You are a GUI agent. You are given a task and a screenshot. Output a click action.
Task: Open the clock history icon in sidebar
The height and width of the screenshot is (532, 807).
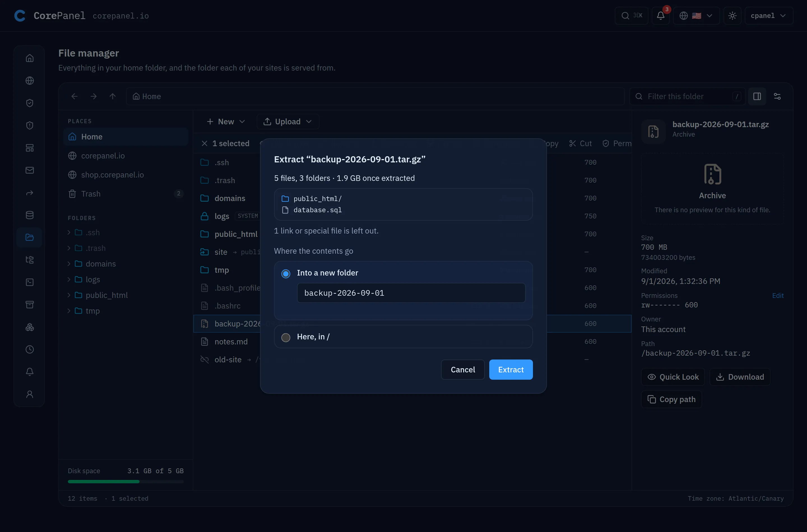pyautogui.click(x=29, y=349)
